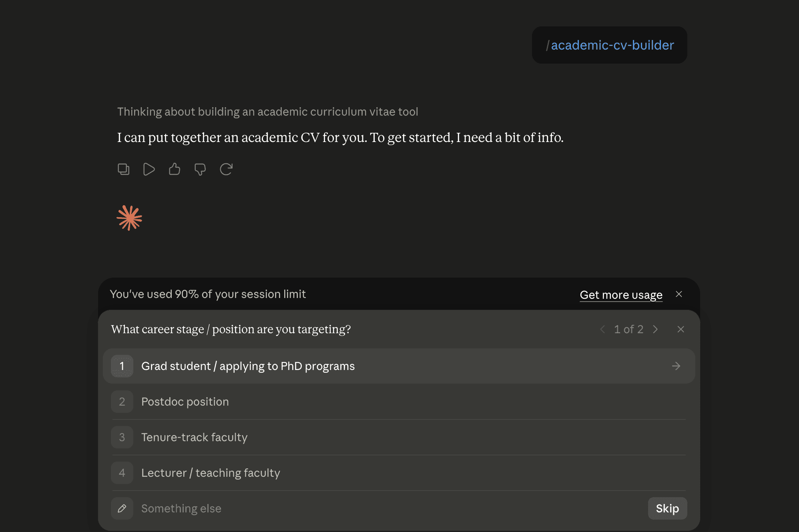Screen dimensions: 799x532
Task: Click the Something else input field
Action: click(x=390, y=508)
